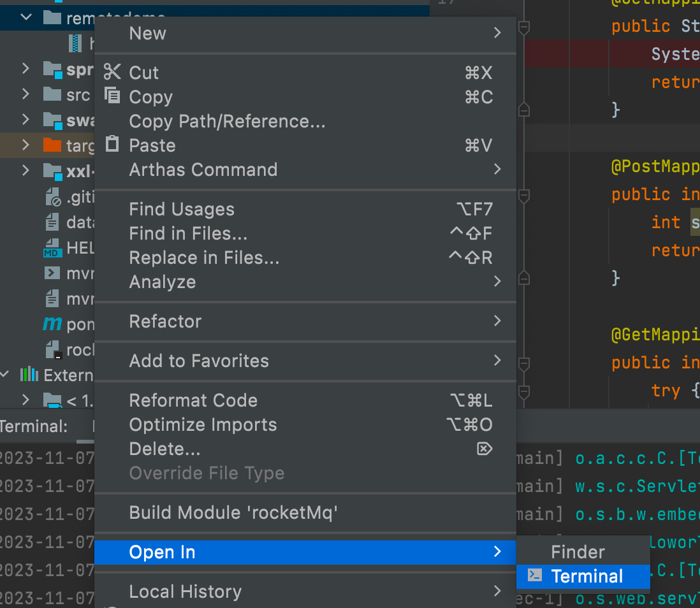
Task: Click the External Libraries bar-chart icon
Action: (29, 374)
